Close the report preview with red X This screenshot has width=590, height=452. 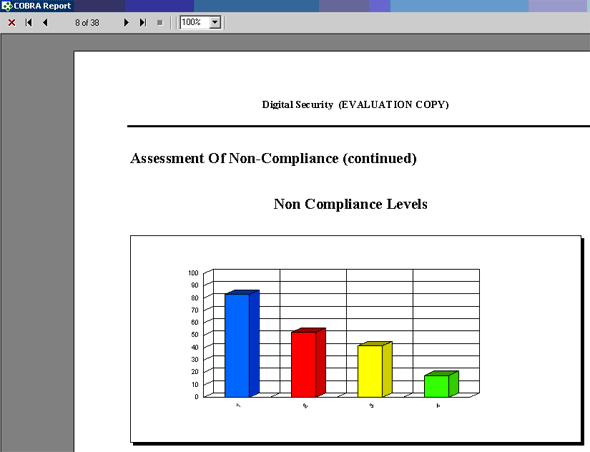click(12, 23)
